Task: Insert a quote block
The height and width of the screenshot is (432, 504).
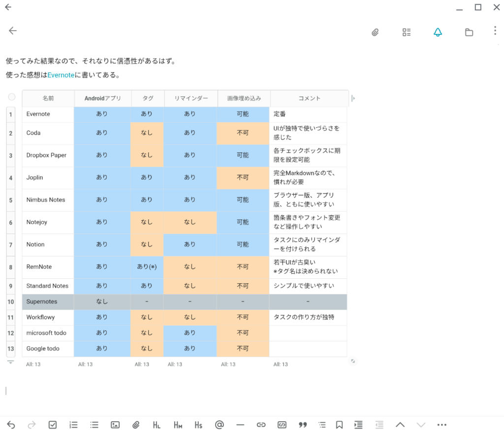Action: click(x=303, y=425)
